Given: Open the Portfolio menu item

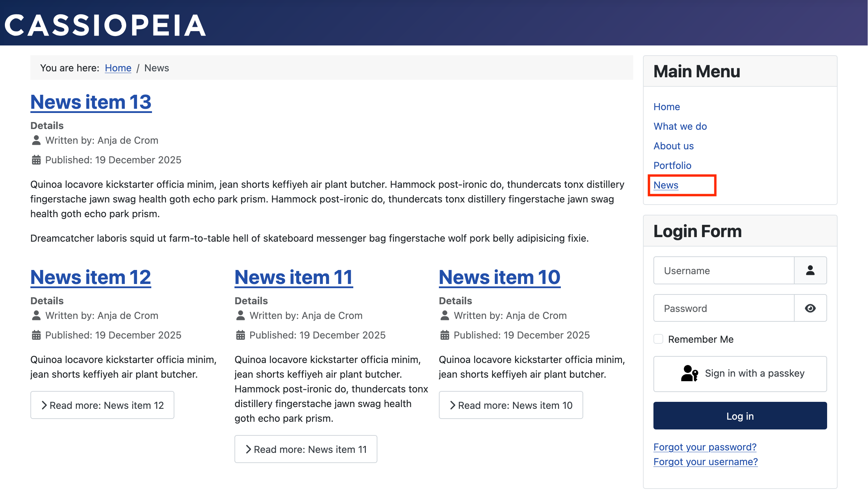Looking at the screenshot, I should pos(672,165).
